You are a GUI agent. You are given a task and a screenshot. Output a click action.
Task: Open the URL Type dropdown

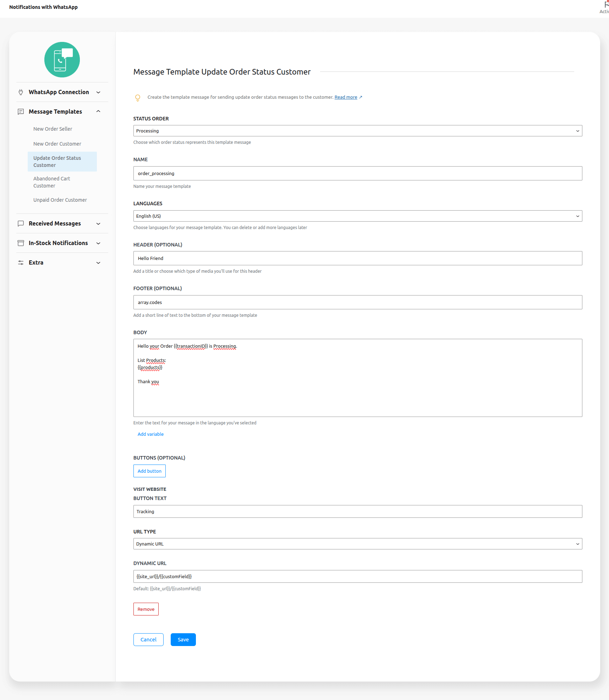pyautogui.click(x=357, y=544)
